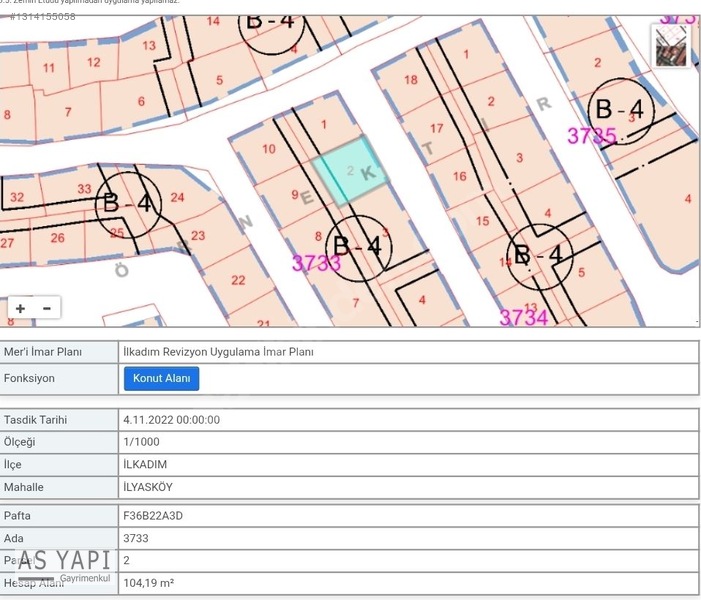The width and height of the screenshot is (701, 600).
Task: Select the highlighted cyan parcel 2
Action: click(x=350, y=170)
